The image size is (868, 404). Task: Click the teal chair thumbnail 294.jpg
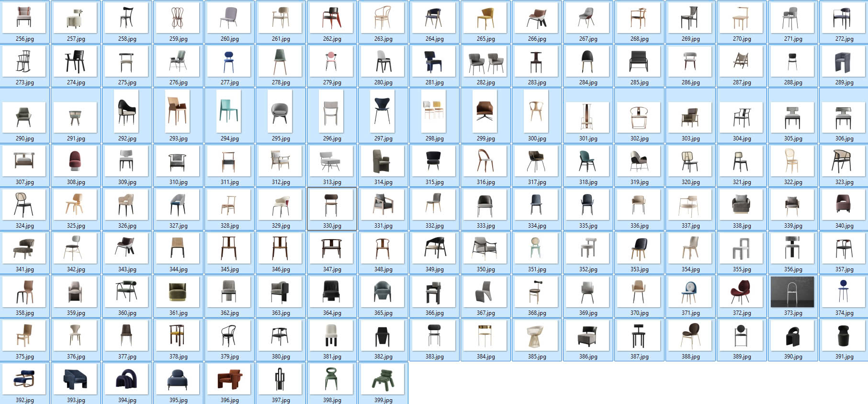coord(229,111)
